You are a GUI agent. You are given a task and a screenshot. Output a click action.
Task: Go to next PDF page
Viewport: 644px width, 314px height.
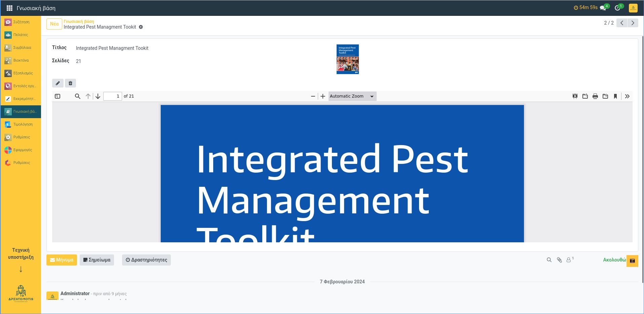pyautogui.click(x=98, y=96)
